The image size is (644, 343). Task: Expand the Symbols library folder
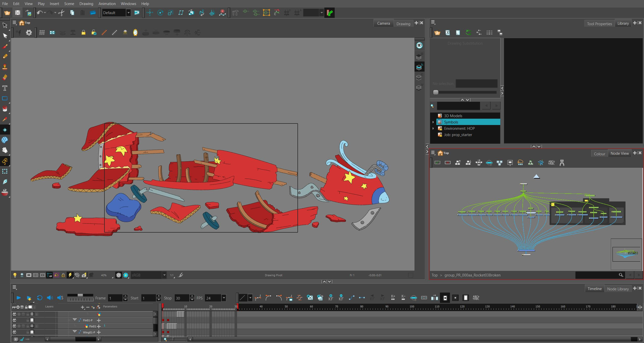point(433,122)
